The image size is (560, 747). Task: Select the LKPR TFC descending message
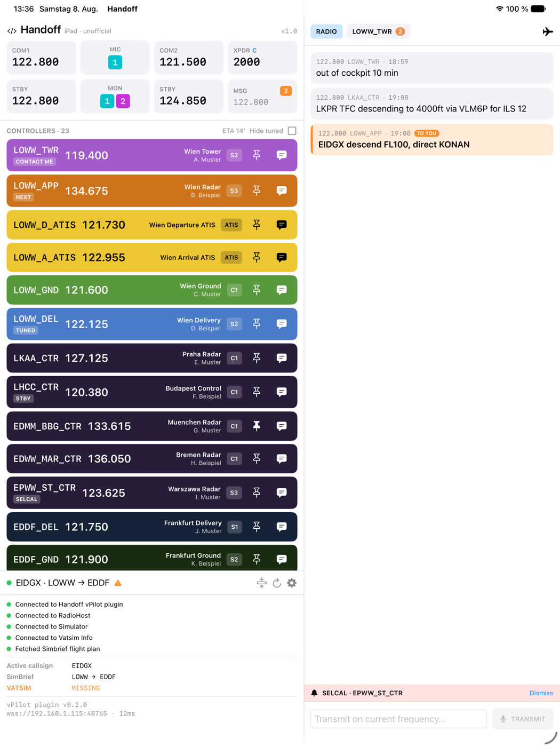[432, 104]
